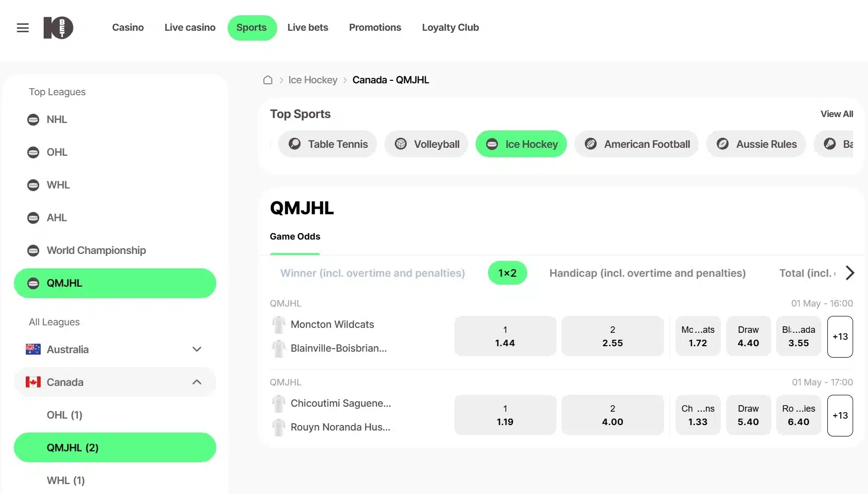Open the Chicoutimi Sagueneens match
Screen dimensions: 868x494
341,403
